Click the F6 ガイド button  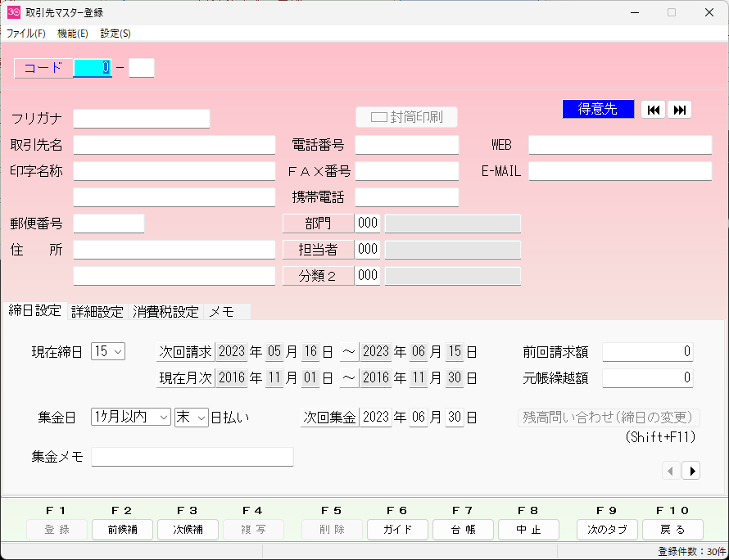pyautogui.click(x=397, y=530)
